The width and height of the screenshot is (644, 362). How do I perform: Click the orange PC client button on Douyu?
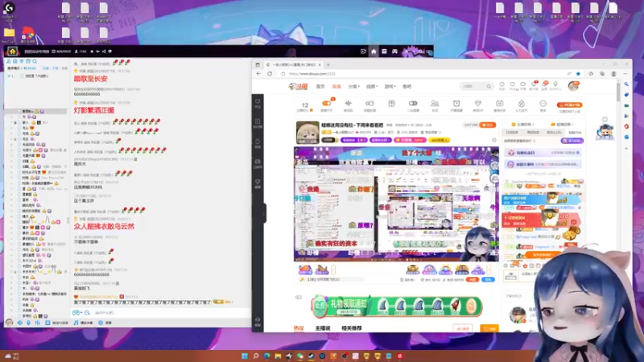point(570,105)
